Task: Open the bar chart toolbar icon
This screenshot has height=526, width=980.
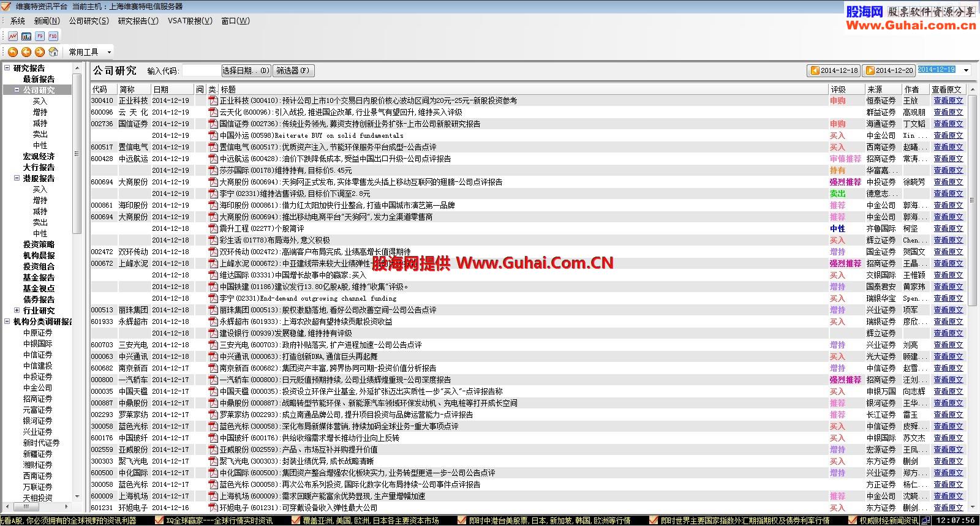Action: (26, 36)
